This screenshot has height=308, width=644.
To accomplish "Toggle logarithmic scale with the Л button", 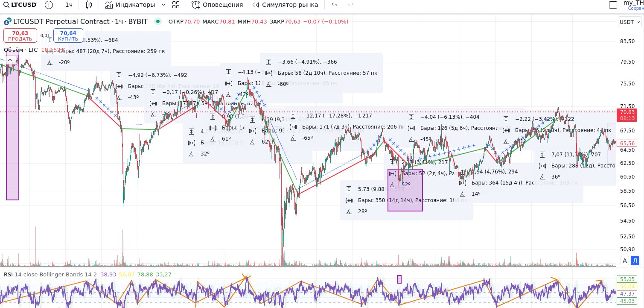I will [635, 261].
